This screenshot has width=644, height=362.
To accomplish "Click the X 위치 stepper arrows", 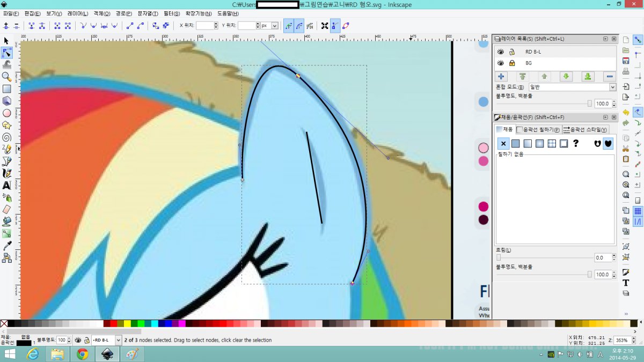I will tap(216, 25).
